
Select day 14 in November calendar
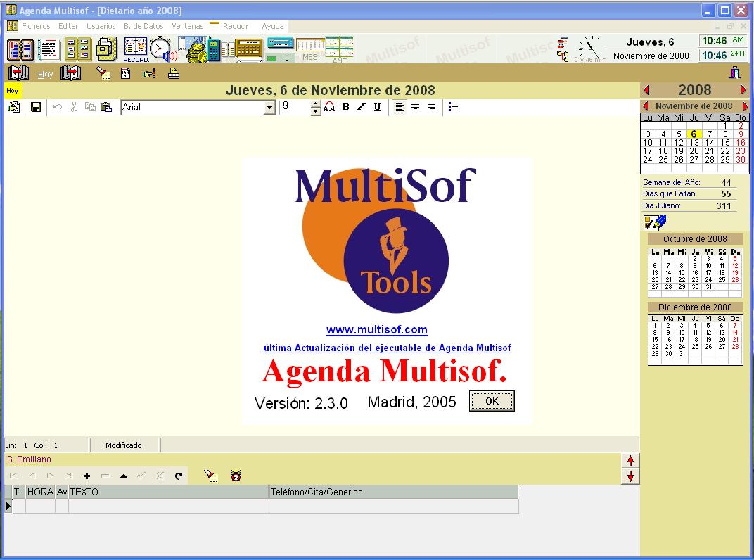(709, 142)
